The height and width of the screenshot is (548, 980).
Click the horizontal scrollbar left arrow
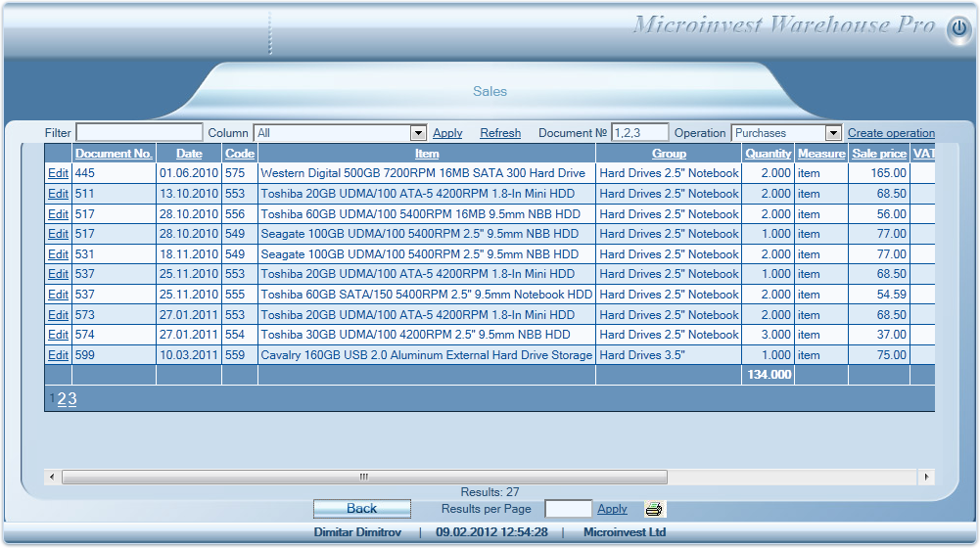pyautogui.click(x=52, y=477)
